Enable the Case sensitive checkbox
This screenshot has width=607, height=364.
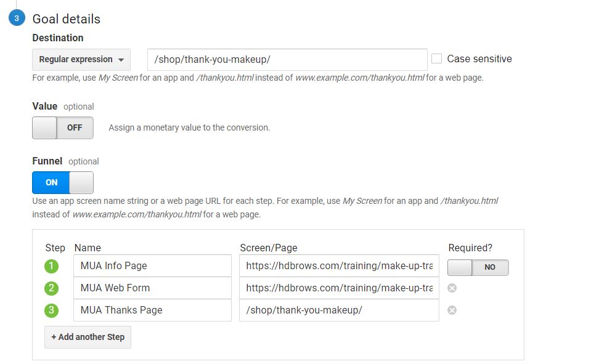(437, 59)
